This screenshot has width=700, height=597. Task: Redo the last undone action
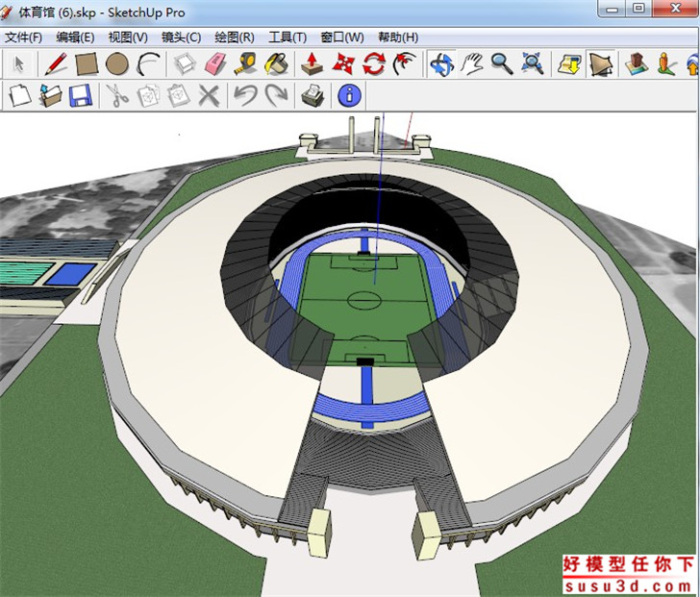pyautogui.click(x=276, y=95)
